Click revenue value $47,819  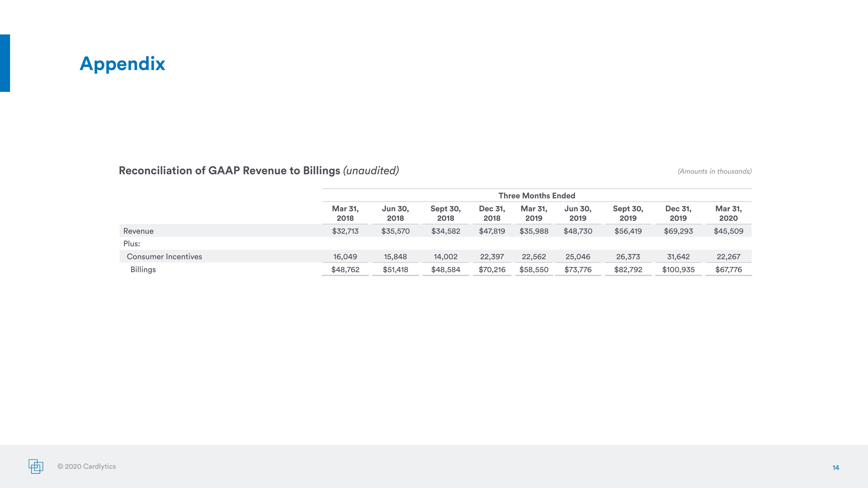coord(492,231)
